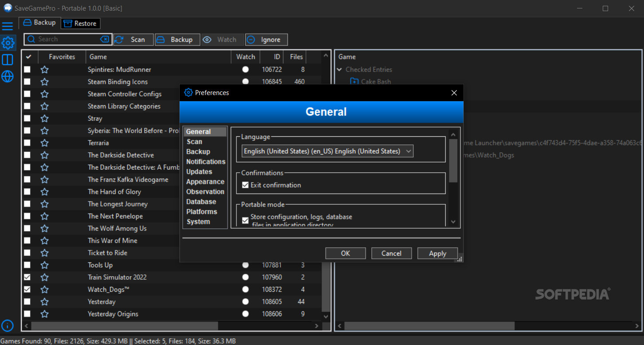Star The Wolf Among Us
Screen dimensions: 644x345
tap(44, 228)
